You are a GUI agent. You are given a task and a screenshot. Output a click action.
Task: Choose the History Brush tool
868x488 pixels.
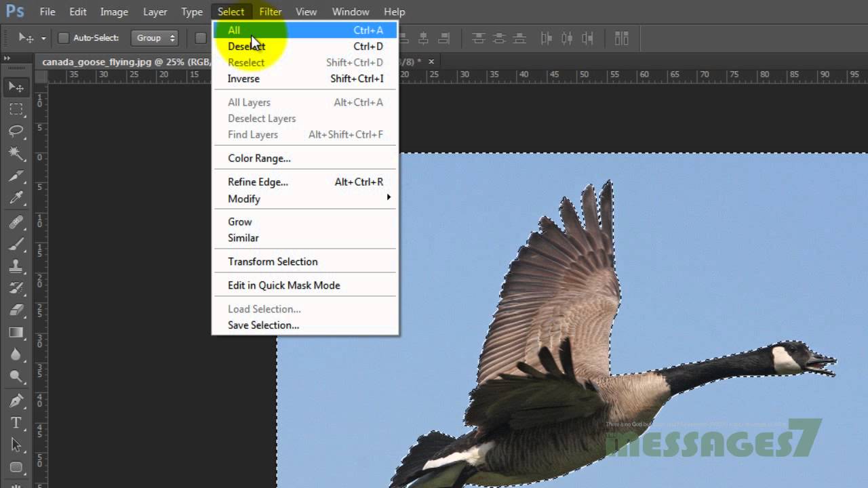click(16, 288)
